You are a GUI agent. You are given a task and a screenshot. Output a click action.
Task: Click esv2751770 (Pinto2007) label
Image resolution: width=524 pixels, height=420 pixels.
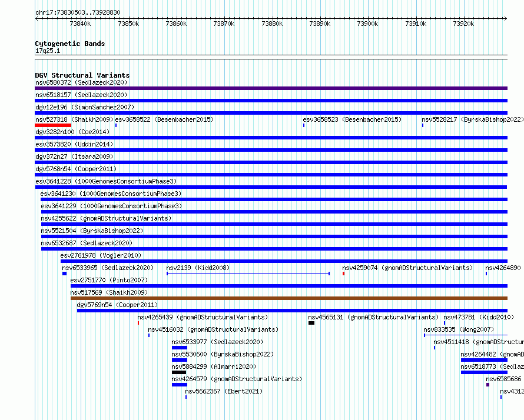tap(109, 280)
